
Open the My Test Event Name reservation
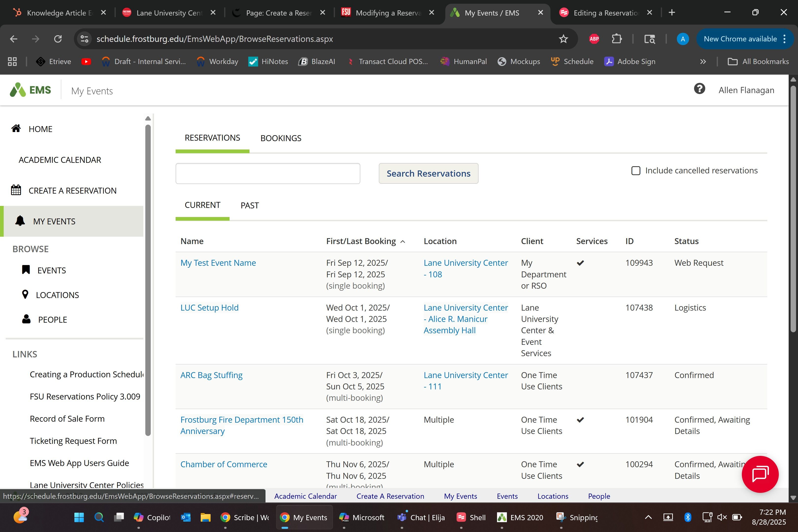(x=218, y=263)
